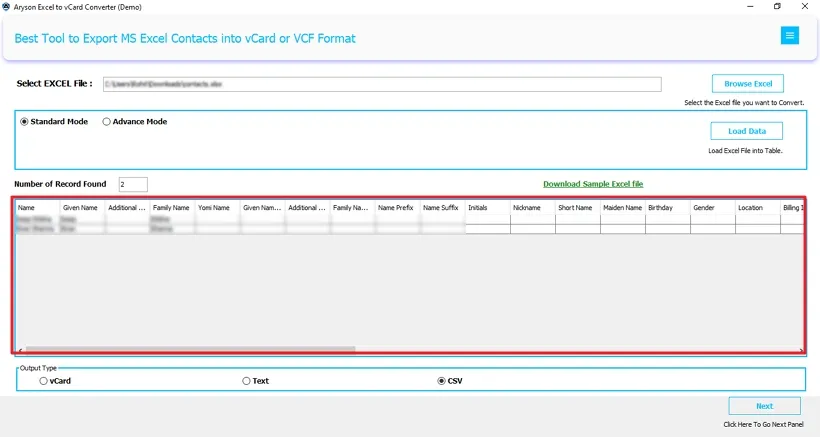
Task: Click the "Name Suffix" column header
Action: [x=442, y=208]
